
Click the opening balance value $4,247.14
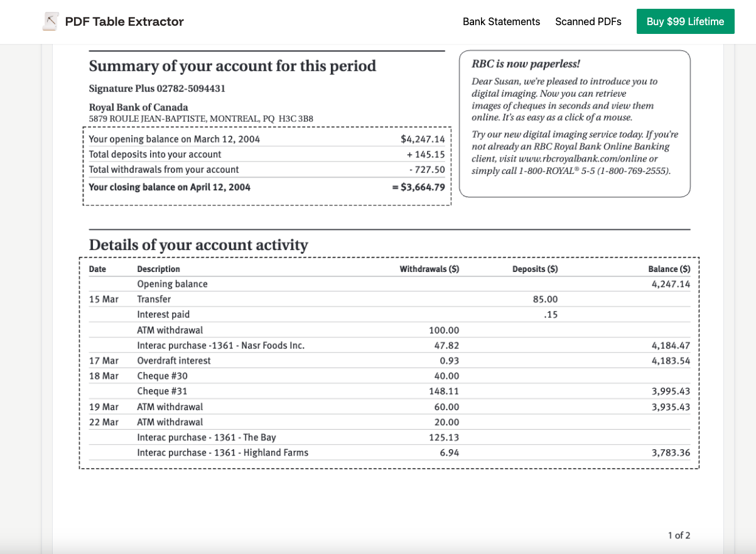(423, 139)
